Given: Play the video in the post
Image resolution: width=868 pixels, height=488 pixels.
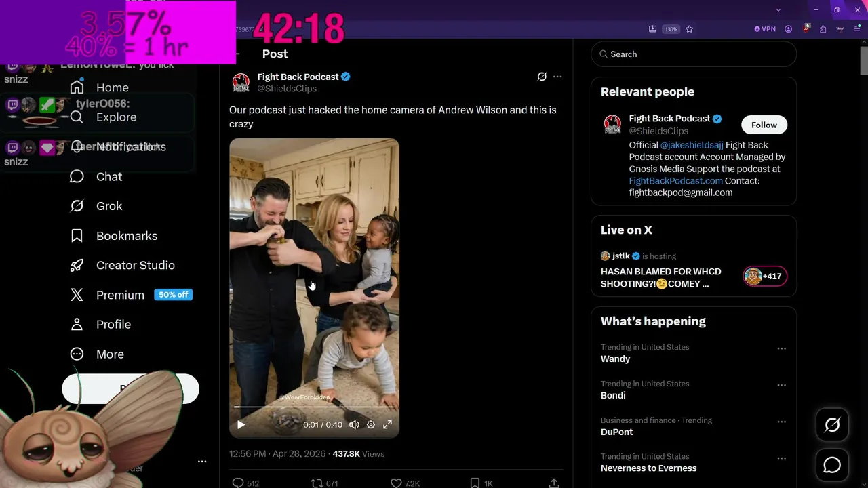Looking at the screenshot, I should point(241,424).
